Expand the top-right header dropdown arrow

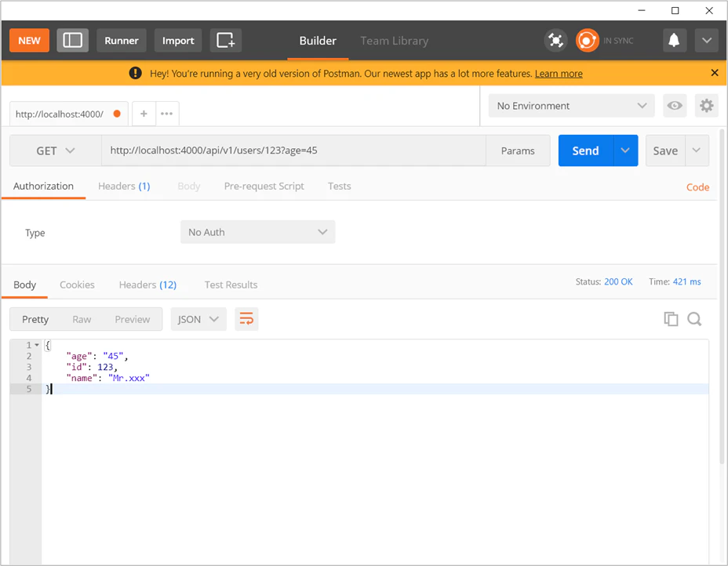706,40
